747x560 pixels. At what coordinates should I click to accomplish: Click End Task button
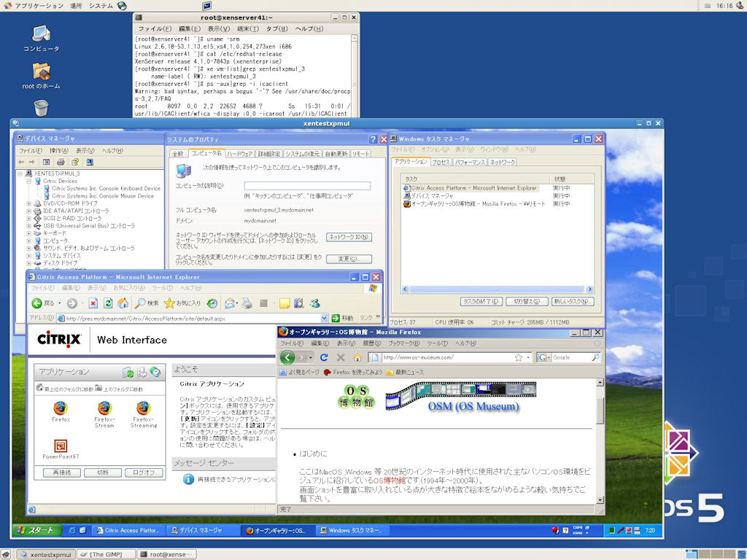pyautogui.click(x=481, y=301)
